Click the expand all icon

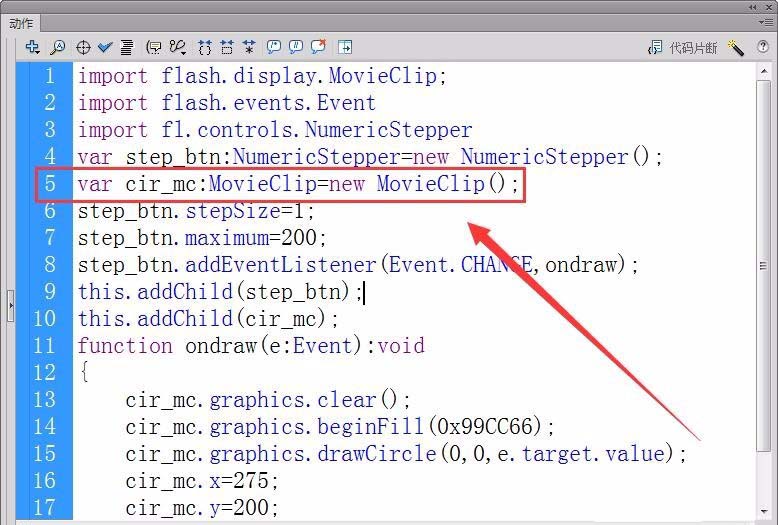249,48
